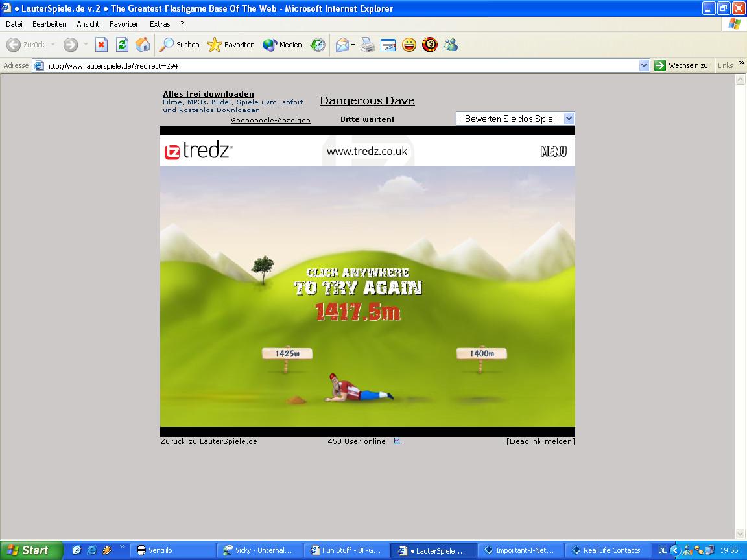Screen dimensions: 747x560
Task: Open the game MENU button
Action: coord(554,152)
